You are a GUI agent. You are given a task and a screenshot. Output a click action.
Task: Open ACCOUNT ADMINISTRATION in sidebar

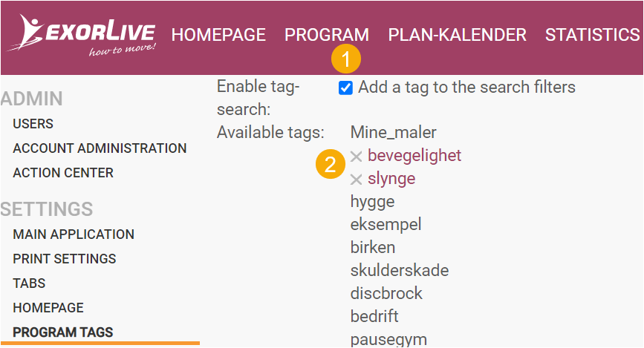100,148
